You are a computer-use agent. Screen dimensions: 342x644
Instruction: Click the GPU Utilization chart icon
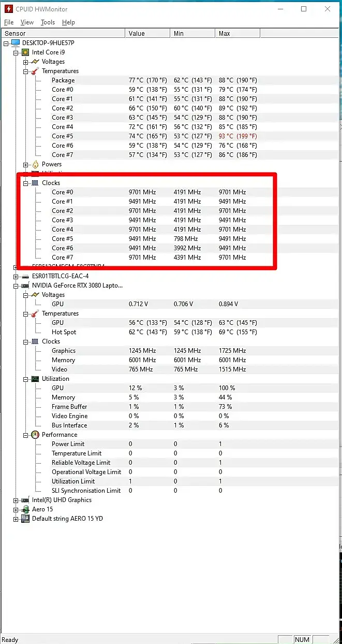pyautogui.click(x=35, y=379)
